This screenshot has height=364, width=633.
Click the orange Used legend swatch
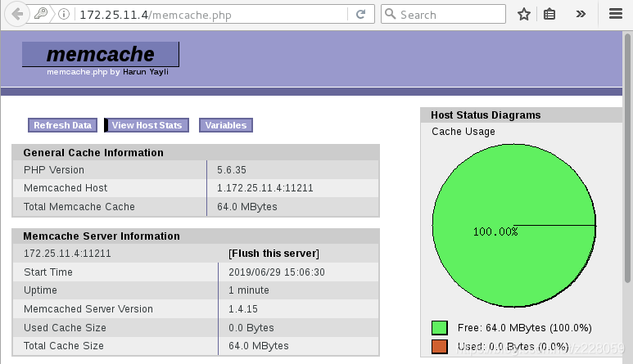(440, 347)
